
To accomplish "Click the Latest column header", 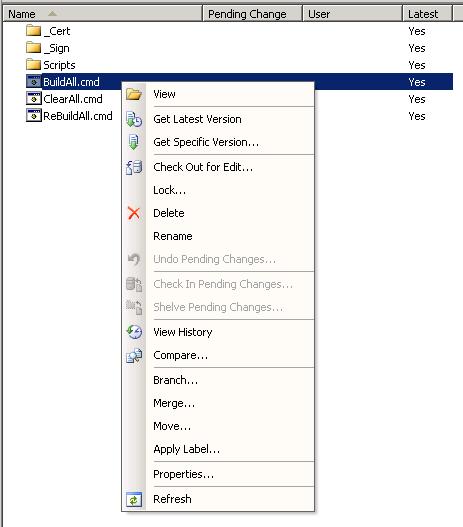I will (x=427, y=14).
